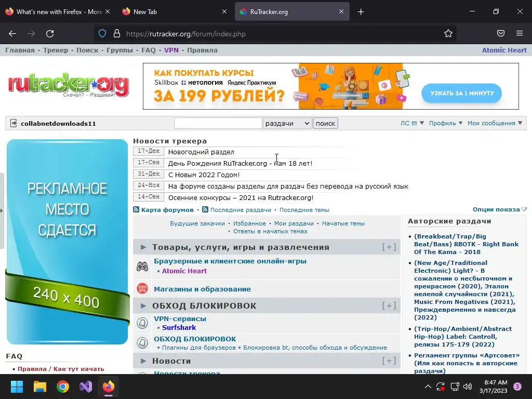Screen dimensions: 532x399
Task: Click into the tracker search input field
Action: pyautogui.click(x=218, y=123)
